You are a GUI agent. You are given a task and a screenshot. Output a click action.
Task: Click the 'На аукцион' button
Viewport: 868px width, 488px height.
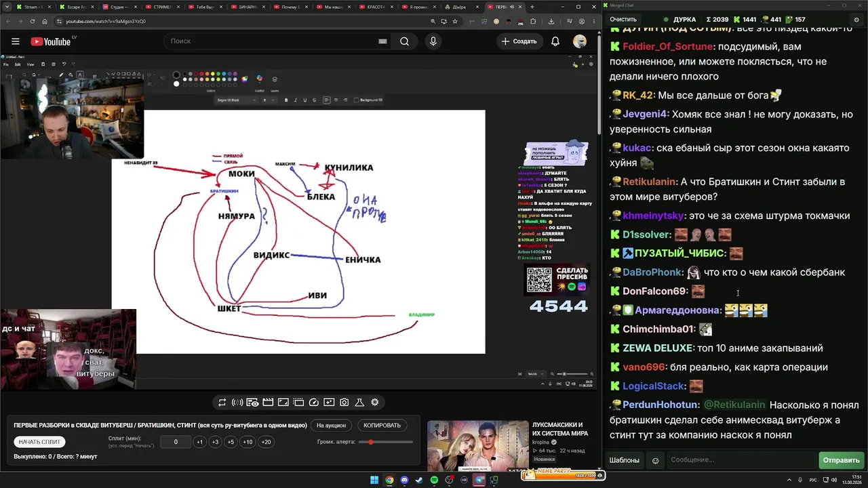point(332,426)
